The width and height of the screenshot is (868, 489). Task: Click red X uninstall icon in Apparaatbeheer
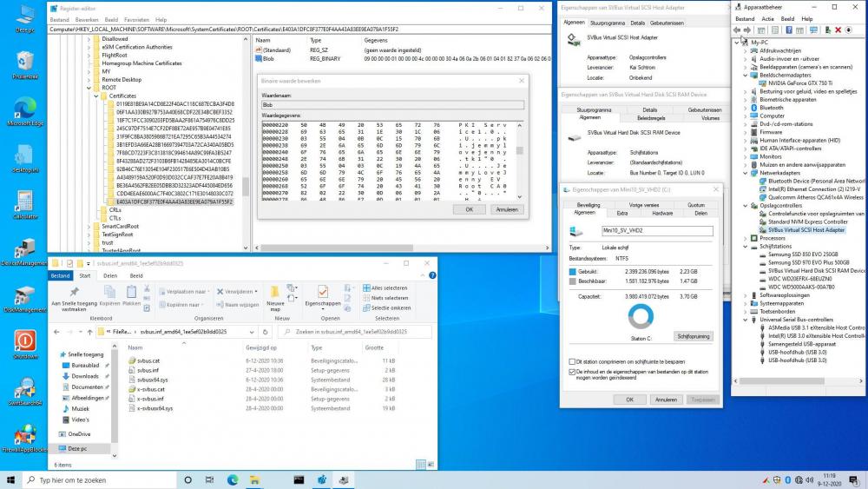click(x=838, y=30)
